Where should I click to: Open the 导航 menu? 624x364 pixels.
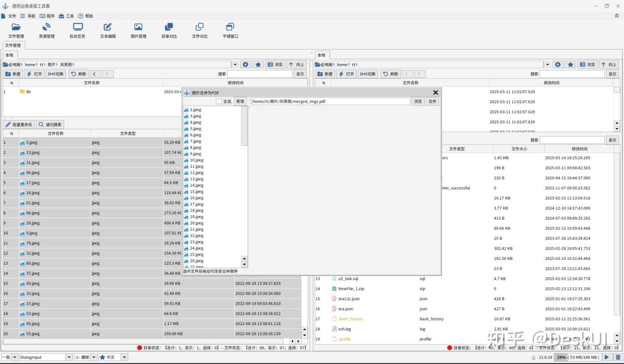coord(28,16)
